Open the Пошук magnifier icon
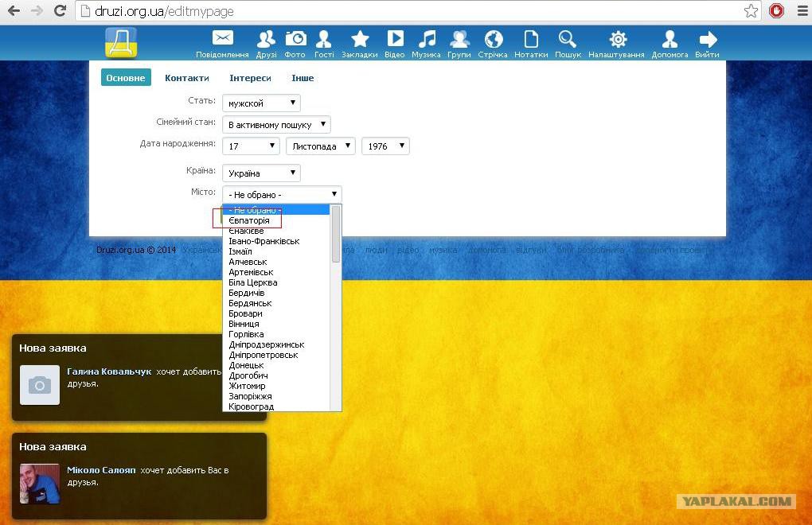Image resolution: width=812 pixels, height=525 pixels. [x=568, y=38]
